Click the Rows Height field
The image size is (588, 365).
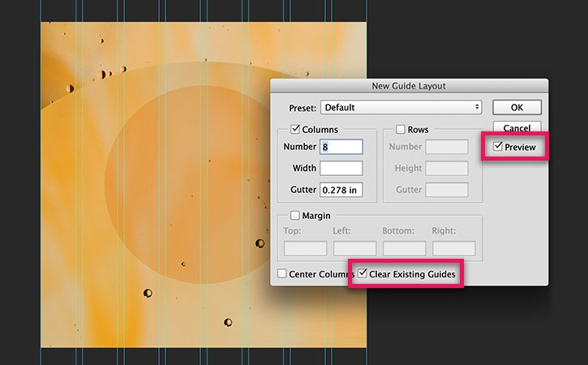pyautogui.click(x=447, y=168)
